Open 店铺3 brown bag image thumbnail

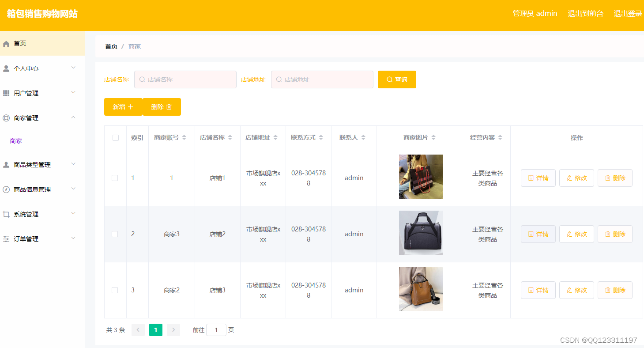pos(421,289)
